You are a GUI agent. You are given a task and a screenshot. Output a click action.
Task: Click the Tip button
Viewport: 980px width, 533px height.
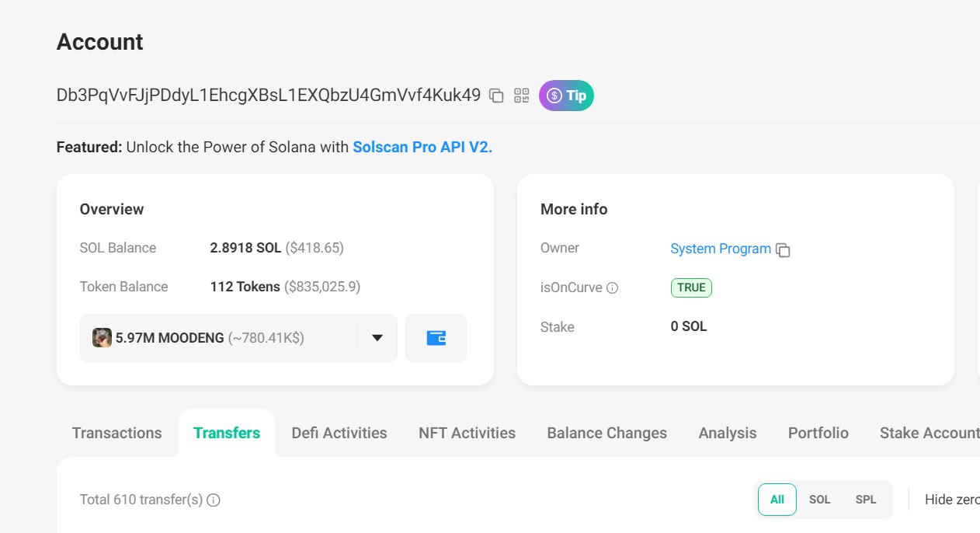pos(566,96)
